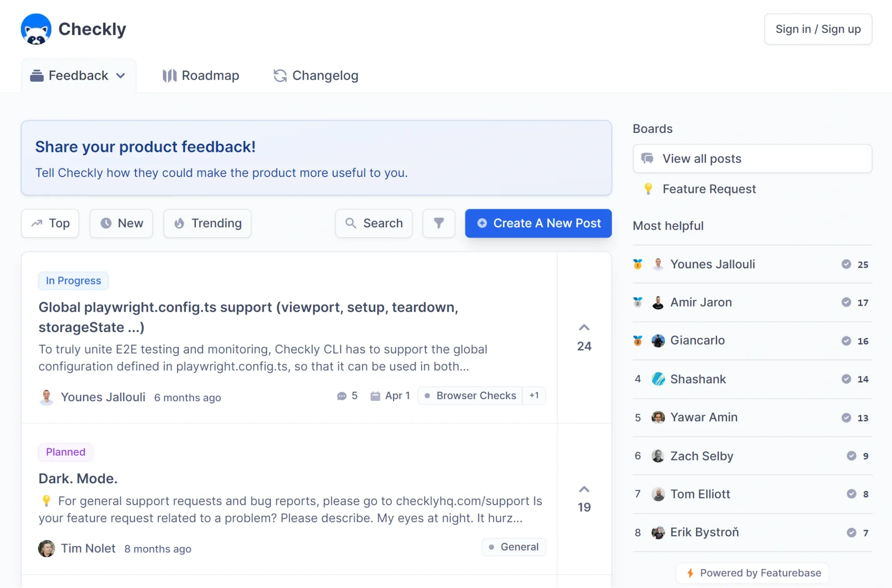This screenshot has height=588, width=892.
Task: Upvote the Global playwright.config.ts post
Action: (x=584, y=337)
